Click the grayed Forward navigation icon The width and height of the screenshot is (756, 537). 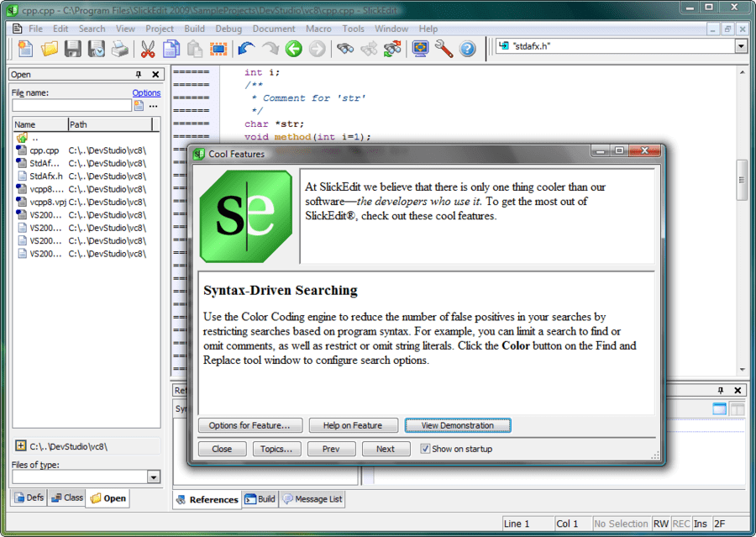[317, 49]
